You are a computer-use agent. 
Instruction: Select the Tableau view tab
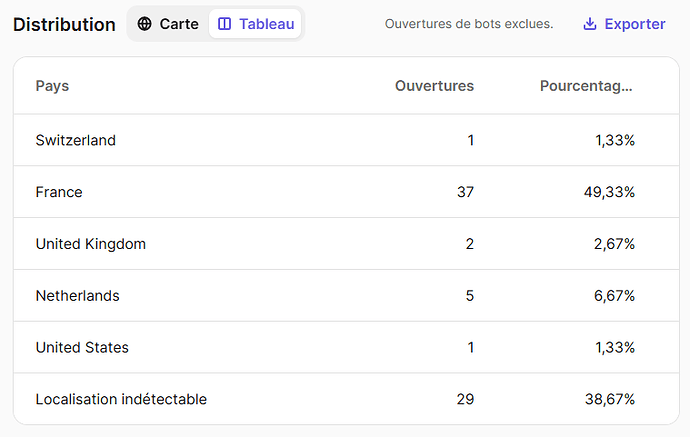(x=255, y=24)
